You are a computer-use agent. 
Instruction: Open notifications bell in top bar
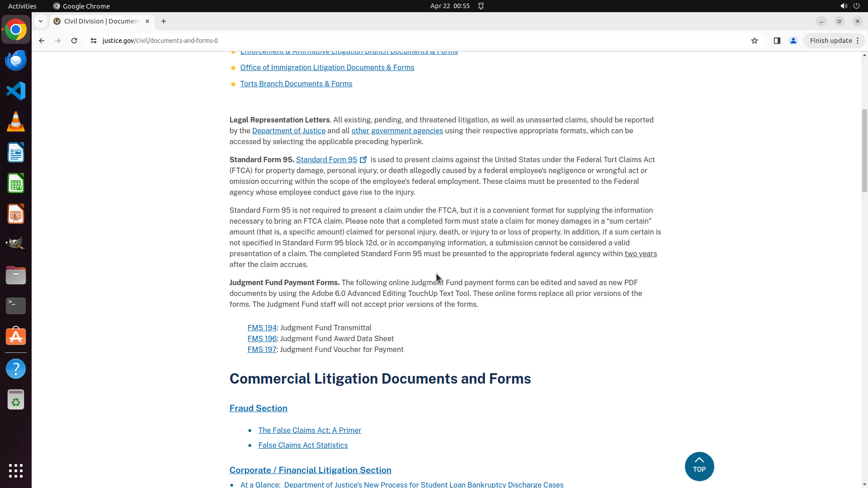pos(481,6)
